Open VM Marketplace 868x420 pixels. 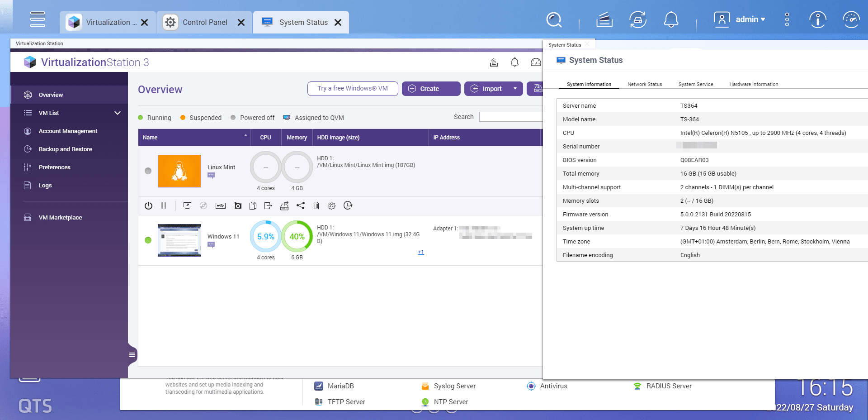69,217
